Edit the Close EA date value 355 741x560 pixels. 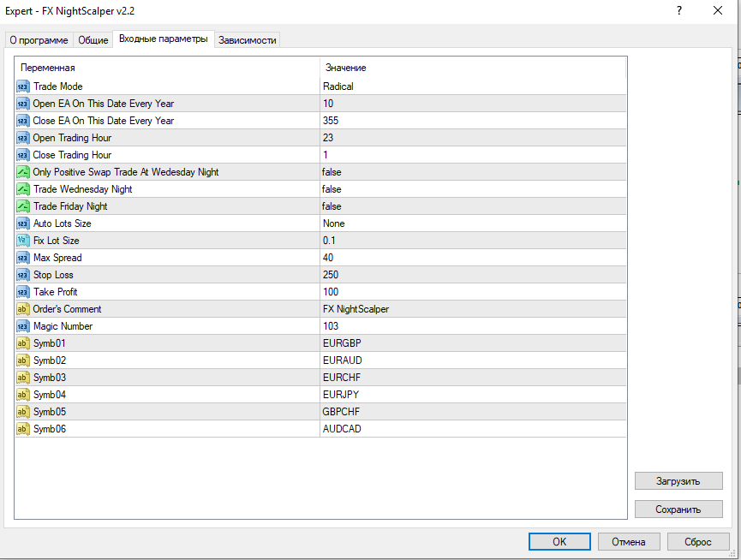tap(473, 121)
